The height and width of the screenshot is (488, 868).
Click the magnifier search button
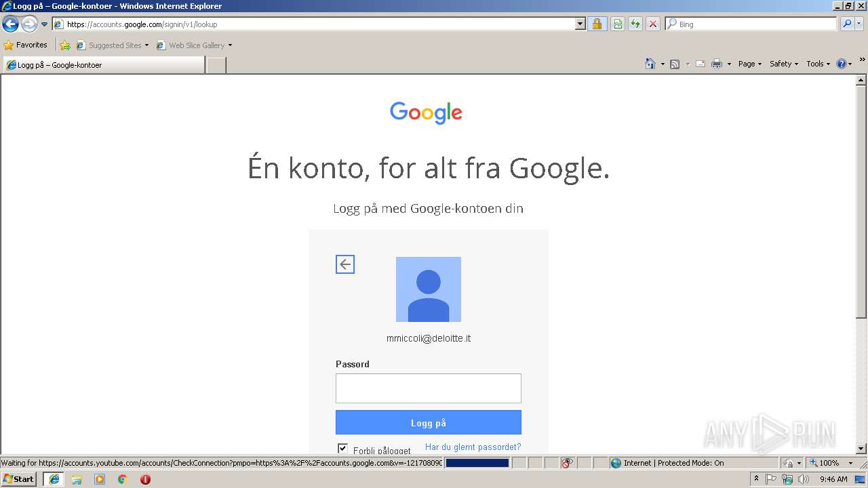[847, 24]
